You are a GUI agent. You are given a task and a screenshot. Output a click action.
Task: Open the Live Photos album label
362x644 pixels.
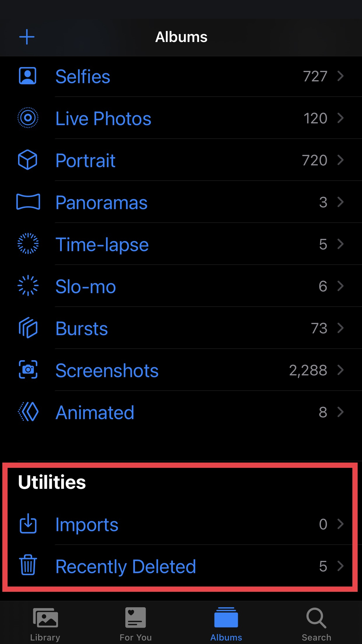(x=103, y=118)
